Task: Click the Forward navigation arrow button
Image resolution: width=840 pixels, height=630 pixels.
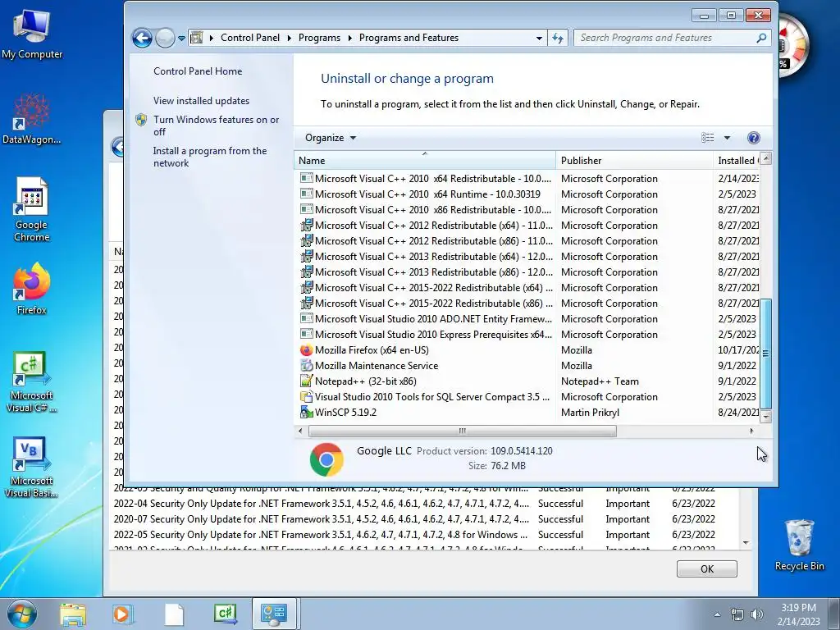Action: coord(165,38)
